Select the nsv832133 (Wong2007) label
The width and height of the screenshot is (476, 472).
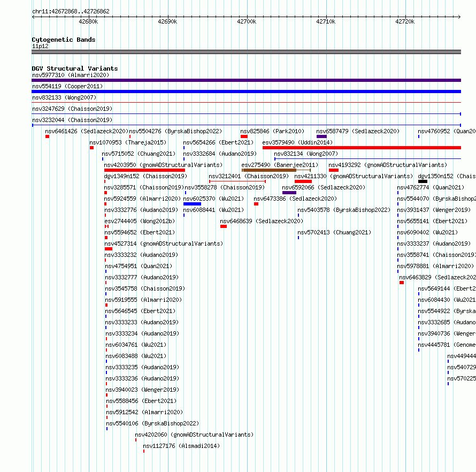tap(64, 97)
